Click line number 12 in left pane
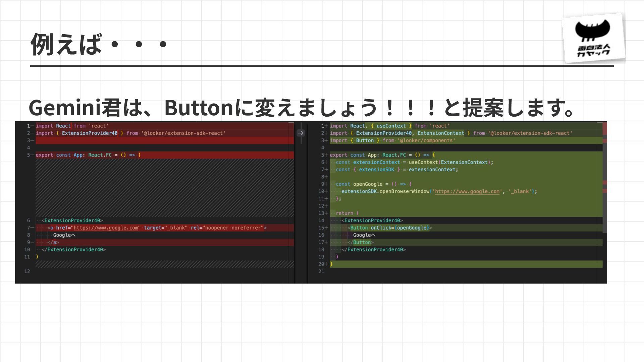Viewport: 644px width, 362px height. pos(27,271)
